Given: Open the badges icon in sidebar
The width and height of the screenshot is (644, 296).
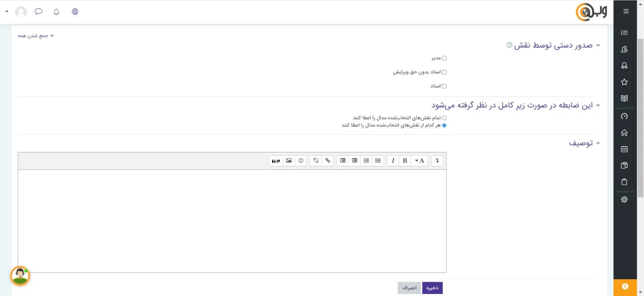Looking at the screenshot, I should 624,66.
